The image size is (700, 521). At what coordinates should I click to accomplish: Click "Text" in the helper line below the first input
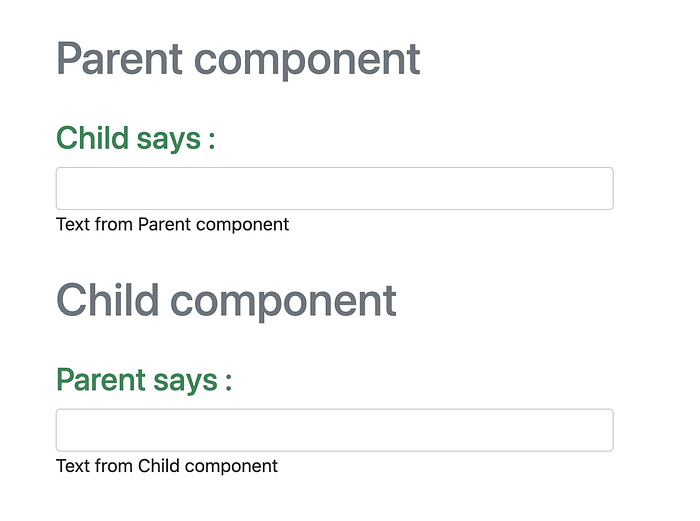point(73,224)
